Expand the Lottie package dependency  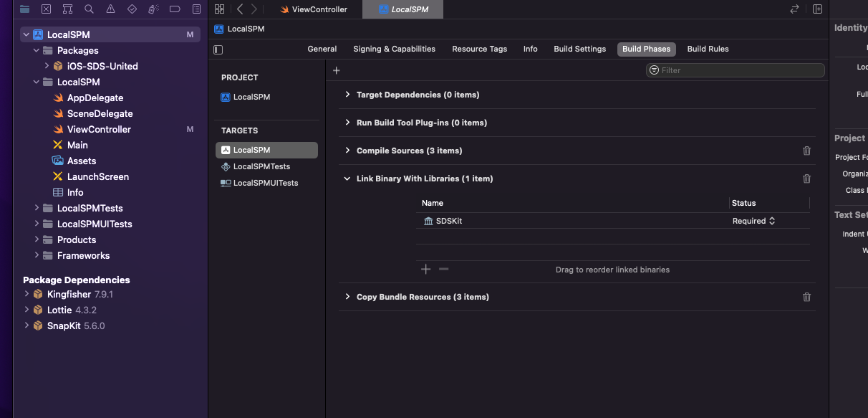click(26, 310)
